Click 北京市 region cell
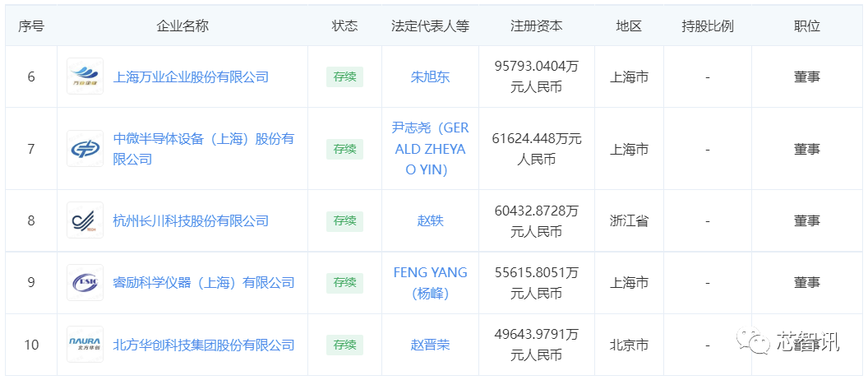Image resolution: width=868 pixels, height=380 pixels. pyautogui.click(x=629, y=345)
